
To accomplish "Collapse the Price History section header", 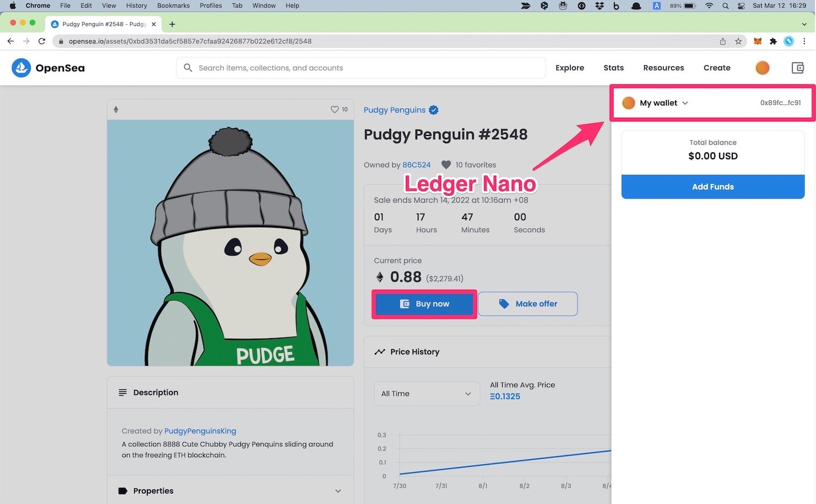I will click(x=487, y=352).
